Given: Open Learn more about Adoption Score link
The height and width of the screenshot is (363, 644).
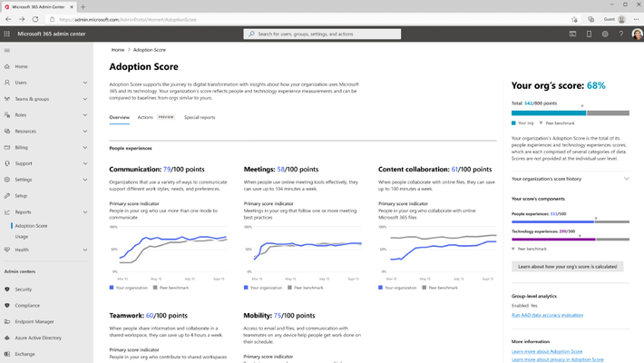Looking at the screenshot, I should (547, 351).
